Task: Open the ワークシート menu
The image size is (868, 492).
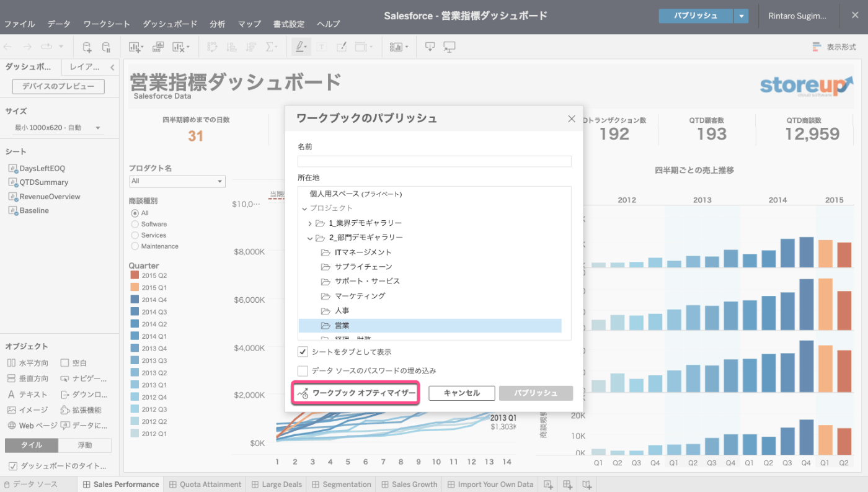Action: (x=107, y=24)
